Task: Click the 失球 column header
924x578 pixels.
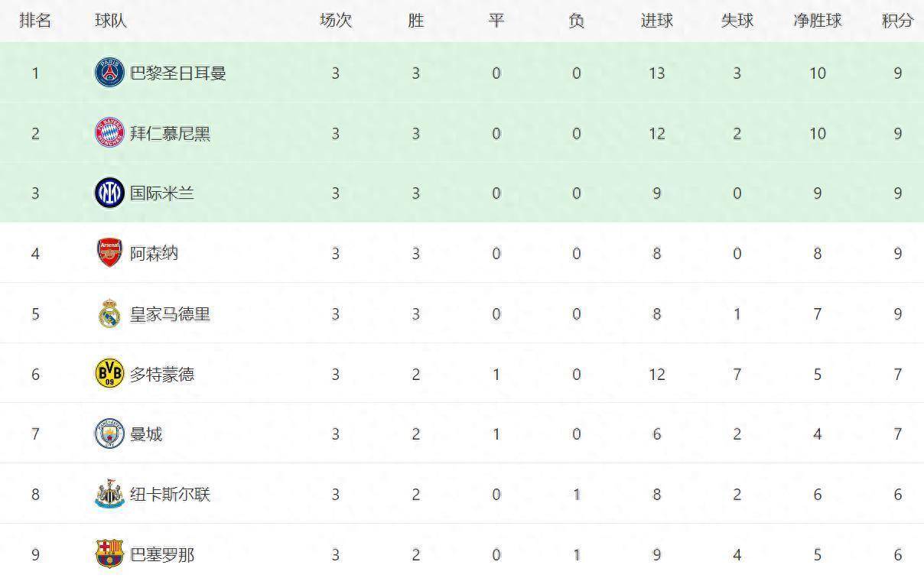Action: click(x=737, y=21)
